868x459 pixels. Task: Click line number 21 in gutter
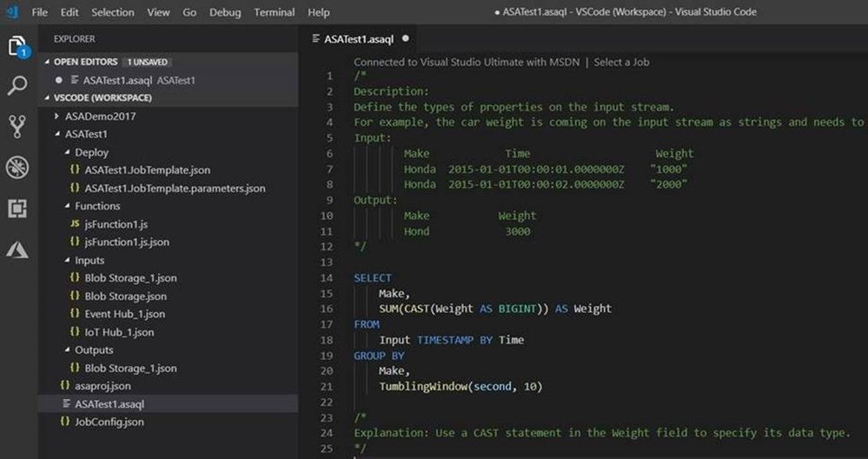click(x=327, y=387)
